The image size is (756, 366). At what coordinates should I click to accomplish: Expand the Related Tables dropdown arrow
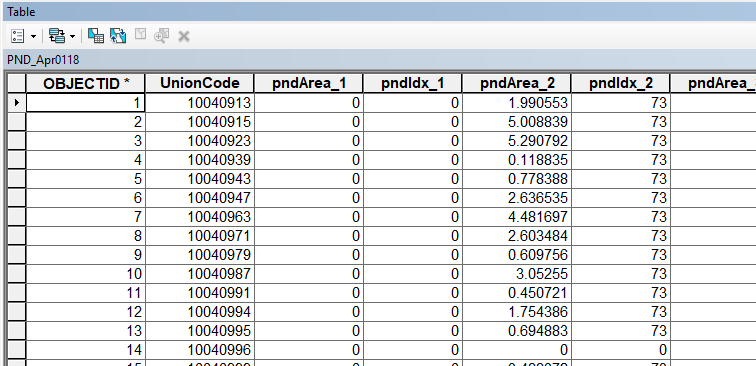click(x=72, y=36)
